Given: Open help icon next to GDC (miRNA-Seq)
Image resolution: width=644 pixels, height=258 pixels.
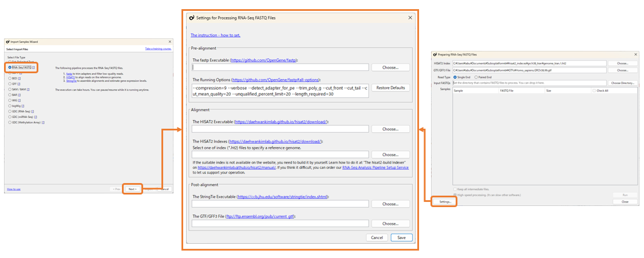Looking at the screenshot, I should pos(35,117).
